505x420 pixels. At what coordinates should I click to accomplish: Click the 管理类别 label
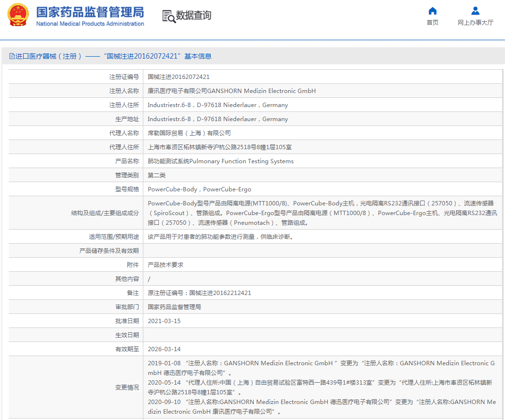[x=127, y=175]
